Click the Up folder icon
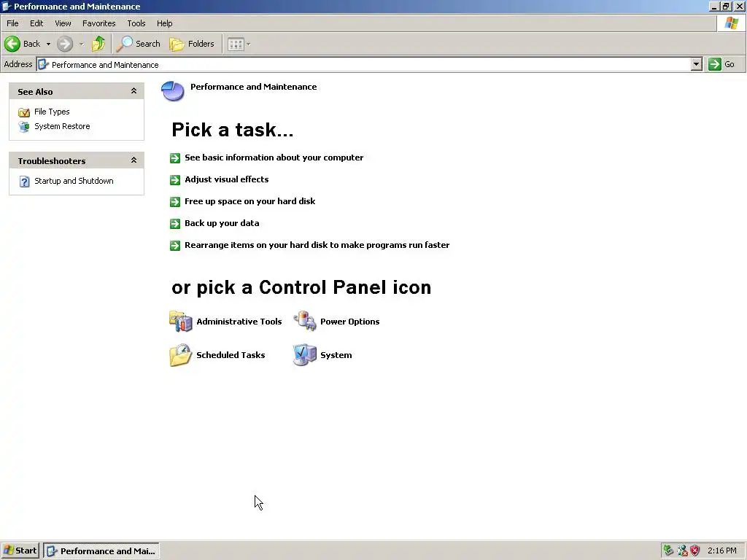 tap(98, 44)
